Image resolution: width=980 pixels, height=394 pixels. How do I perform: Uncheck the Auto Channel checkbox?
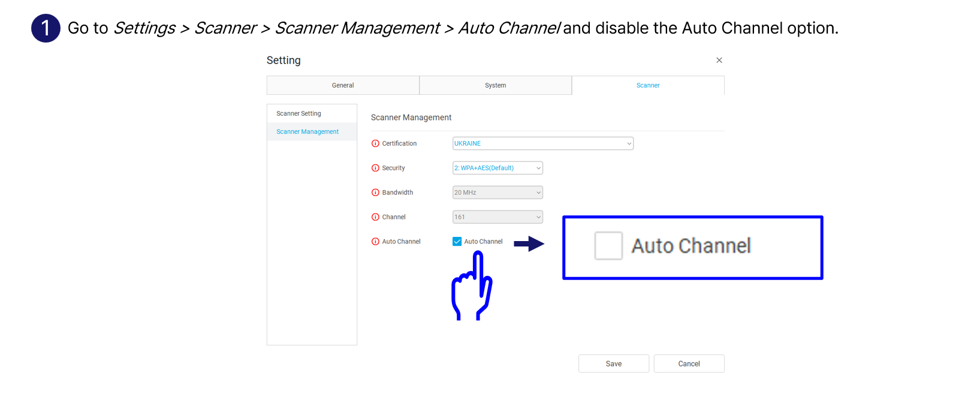457,242
